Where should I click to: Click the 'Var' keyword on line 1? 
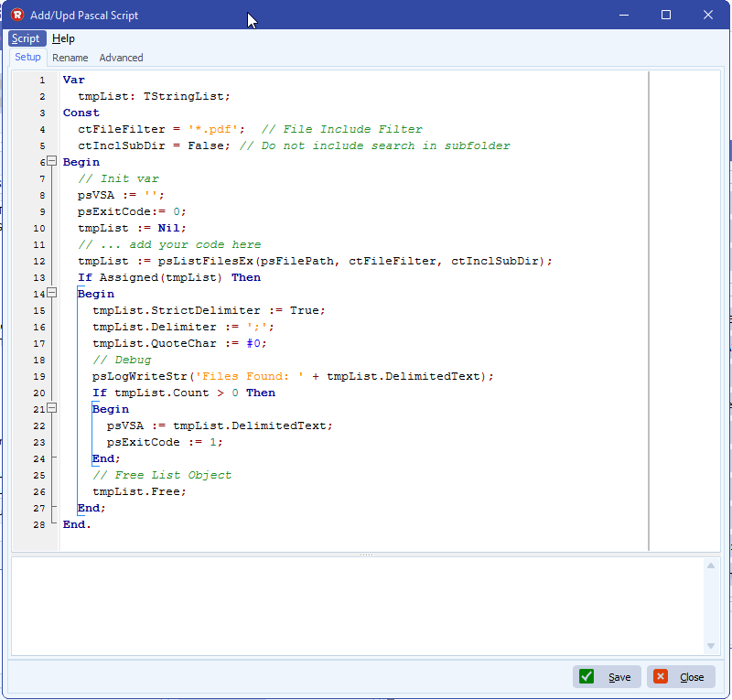(x=74, y=80)
